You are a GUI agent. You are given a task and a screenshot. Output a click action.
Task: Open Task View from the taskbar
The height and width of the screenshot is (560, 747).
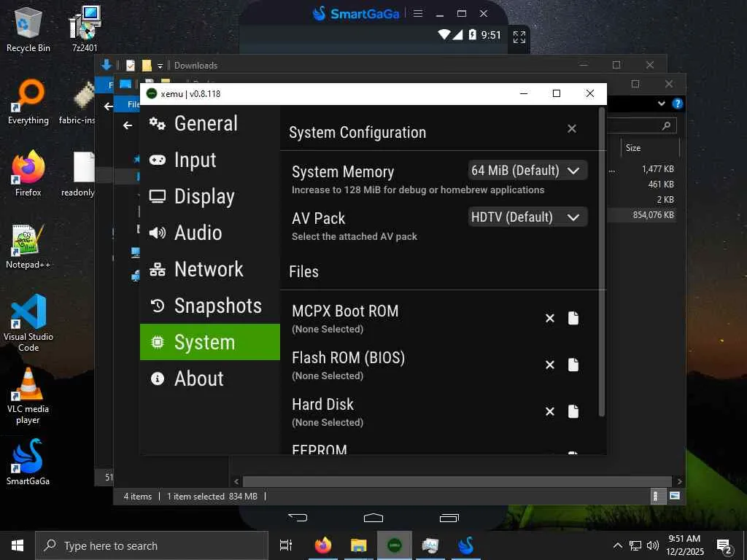pyautogui.click(x=286, y=545)
